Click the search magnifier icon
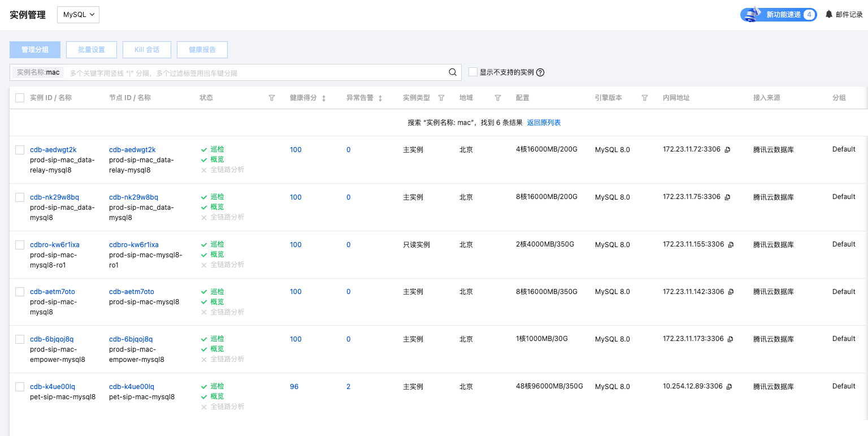 [453, 72]
